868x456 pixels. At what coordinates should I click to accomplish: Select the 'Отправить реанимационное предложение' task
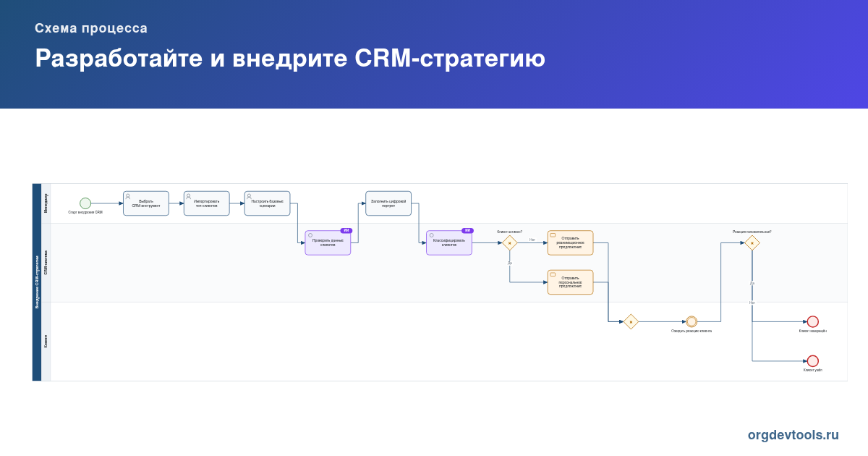(x=570, y=242)
